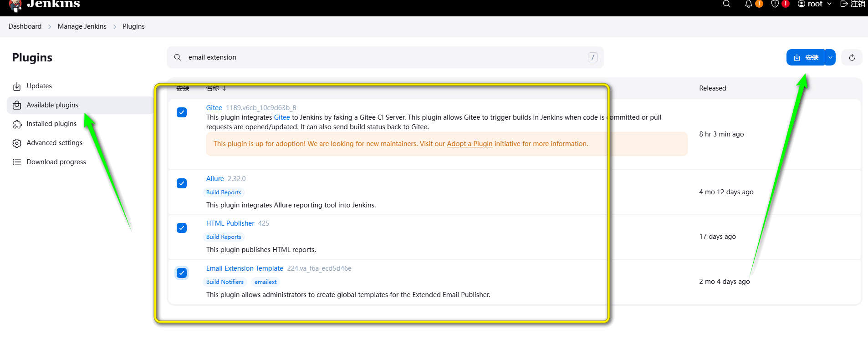The width and height of the screenshot is (868, 343).
Task: Click the Installed plugins puzzle icon
Action: [17, 124]
